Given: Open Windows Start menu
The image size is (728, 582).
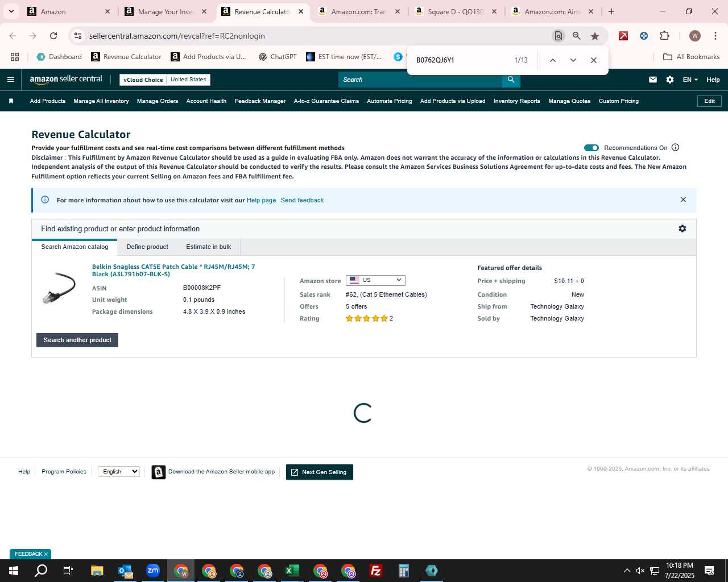Looking at the screenshot, I should (14, 571).
